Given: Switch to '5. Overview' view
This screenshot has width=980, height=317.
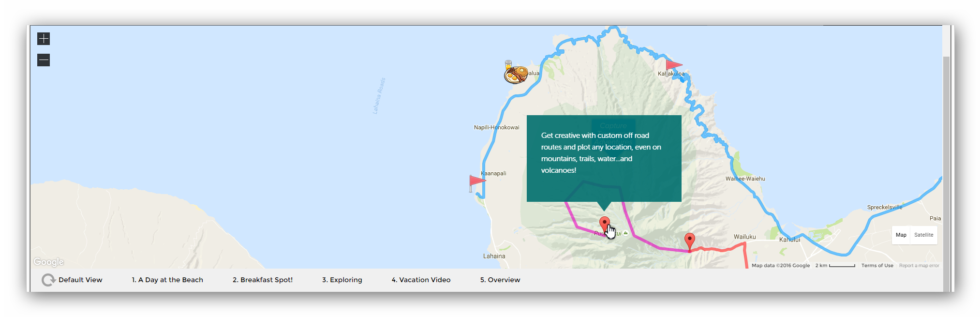Looking at the screenshot, I should (500, 280).
